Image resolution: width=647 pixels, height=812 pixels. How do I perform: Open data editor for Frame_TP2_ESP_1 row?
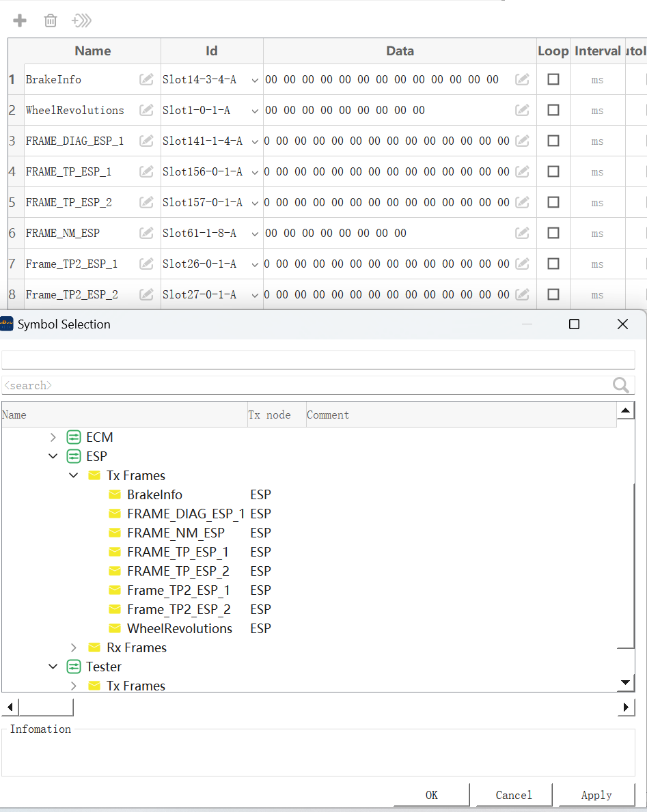(522, 264)
